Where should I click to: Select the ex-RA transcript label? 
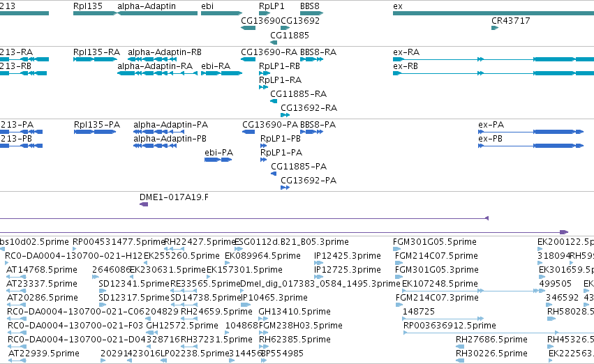click(x=406, y=52)
